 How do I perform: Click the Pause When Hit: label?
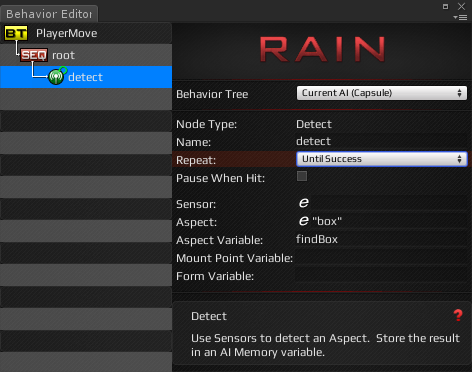[220, 178]
